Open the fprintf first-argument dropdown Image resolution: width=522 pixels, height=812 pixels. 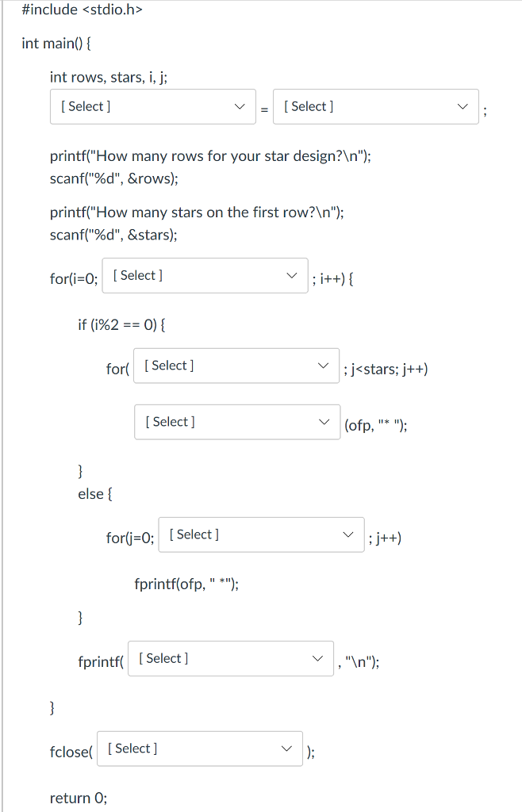pos(230,658)
